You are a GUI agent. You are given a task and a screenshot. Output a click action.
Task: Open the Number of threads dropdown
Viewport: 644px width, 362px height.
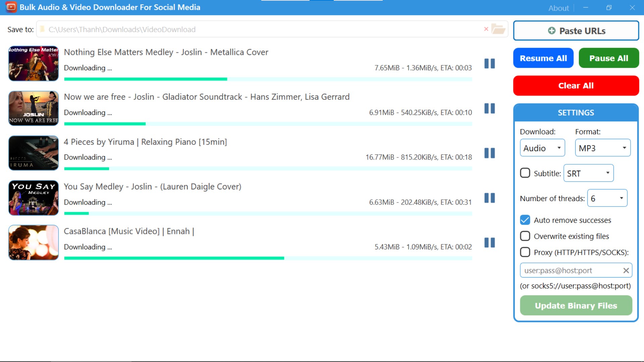[607, 198]
